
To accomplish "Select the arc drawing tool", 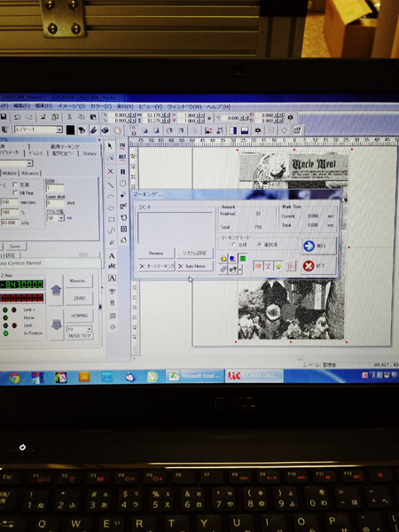I will click(111, 197).
